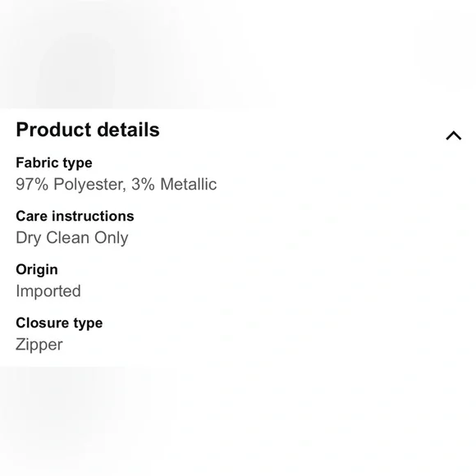Click the word instructions in Care instructions
Screen dimensions: 476x476
pos(93,216)
